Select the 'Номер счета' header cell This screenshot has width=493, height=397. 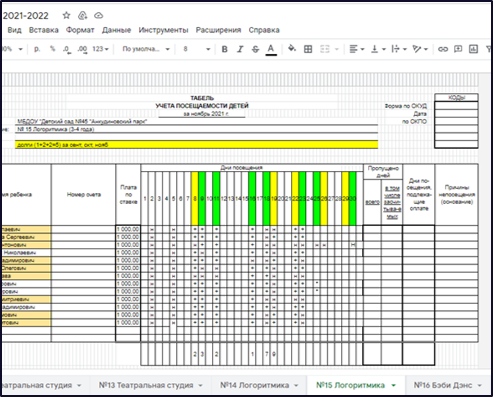84,195
